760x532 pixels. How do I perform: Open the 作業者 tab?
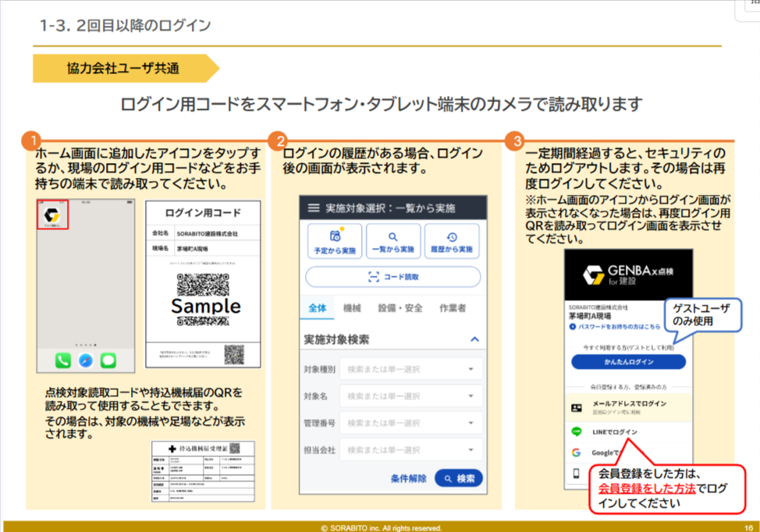453,308
